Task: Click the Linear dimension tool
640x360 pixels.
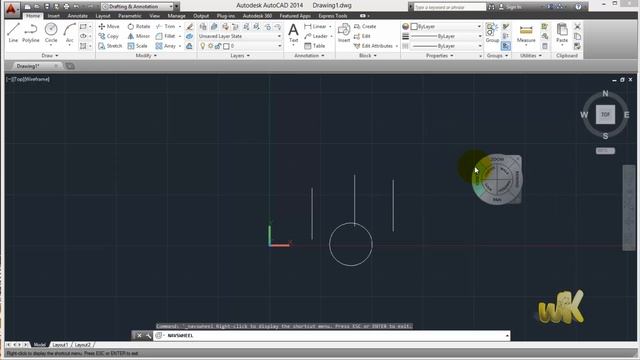Action: click(315, 26)
